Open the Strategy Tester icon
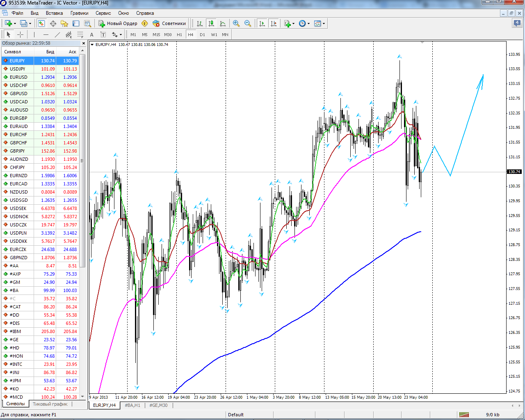This screenshot has width=525, height=420. tap(87, 23)
